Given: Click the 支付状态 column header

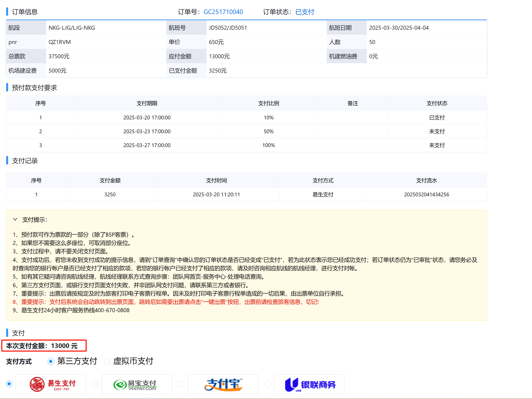Looking at the screenshot, I should [x=437, y=103].
